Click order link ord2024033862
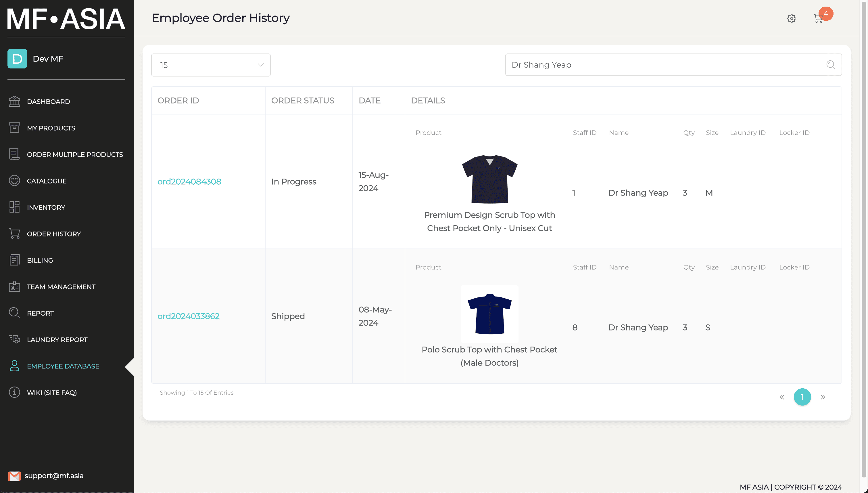This screenshot has width=868, height=493. point(188,316)
